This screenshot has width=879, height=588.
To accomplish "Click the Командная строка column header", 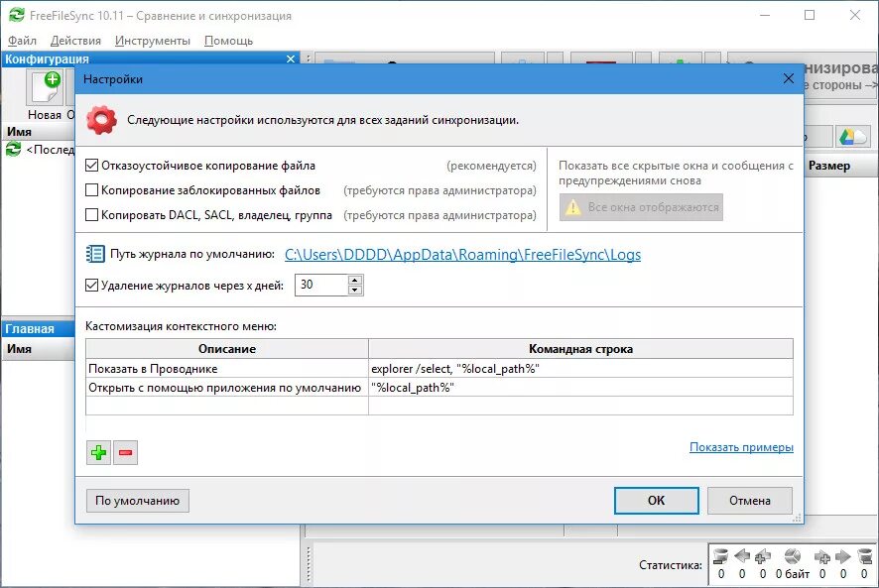I will (x=580, y=349).
